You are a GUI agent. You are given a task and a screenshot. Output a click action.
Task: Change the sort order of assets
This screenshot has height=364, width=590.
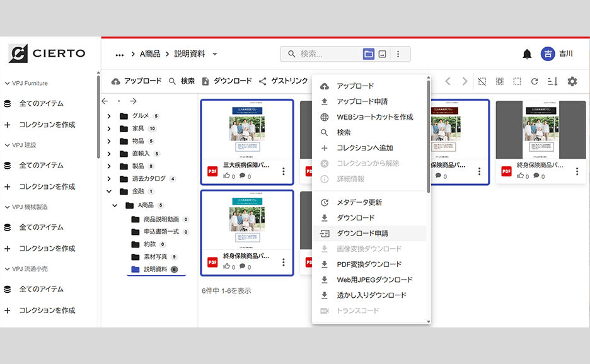(x=553, y=81)
